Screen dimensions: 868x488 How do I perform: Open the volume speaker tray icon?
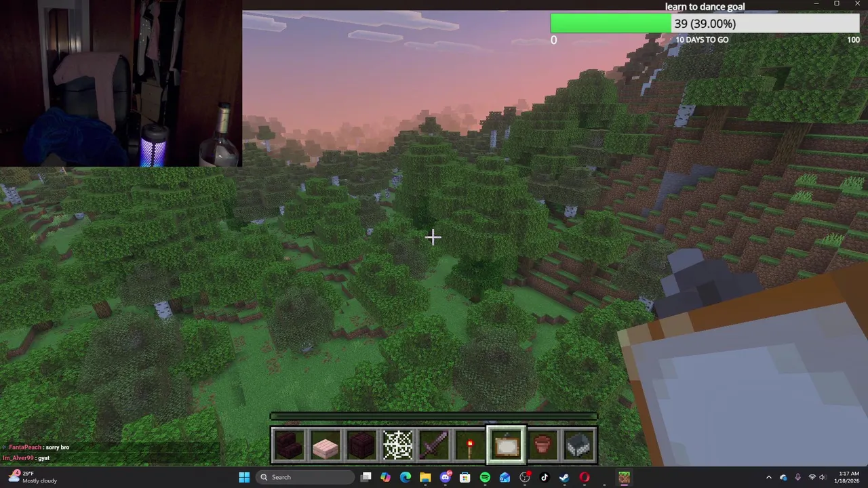click(822, 477)
